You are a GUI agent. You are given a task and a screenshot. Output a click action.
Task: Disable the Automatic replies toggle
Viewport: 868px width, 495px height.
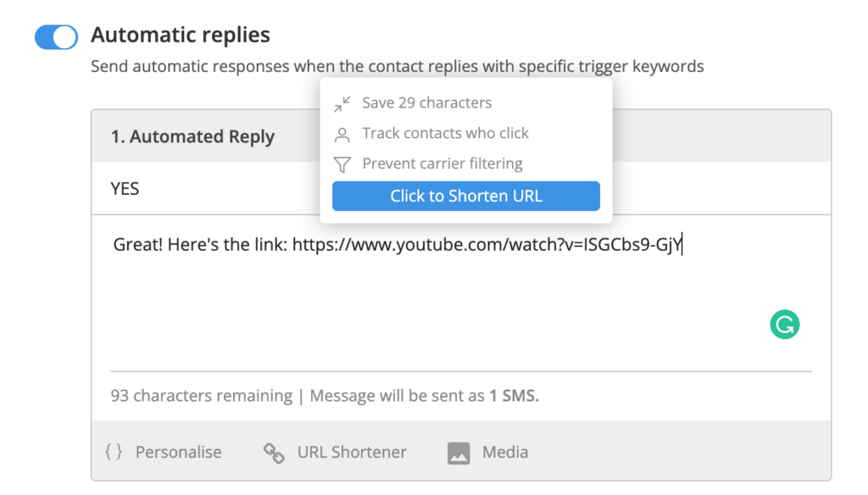57,37
